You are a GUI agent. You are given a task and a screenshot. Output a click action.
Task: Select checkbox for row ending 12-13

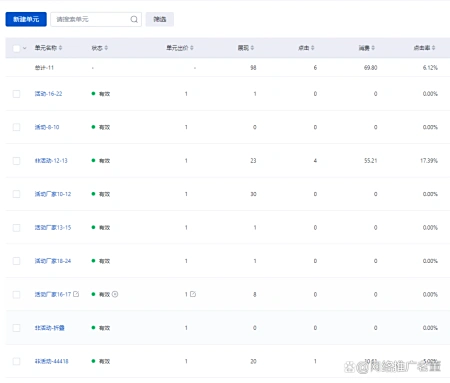click(x=16, y=161)
